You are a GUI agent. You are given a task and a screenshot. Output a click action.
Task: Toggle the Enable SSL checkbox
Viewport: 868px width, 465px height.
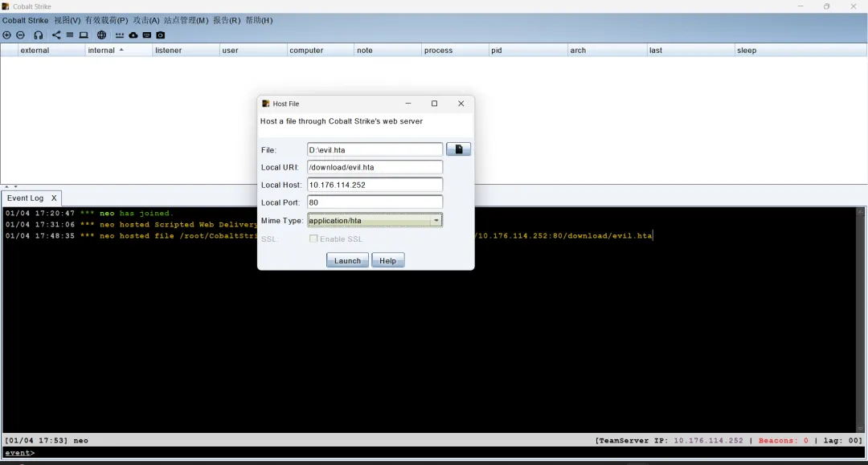coord(313,239)
